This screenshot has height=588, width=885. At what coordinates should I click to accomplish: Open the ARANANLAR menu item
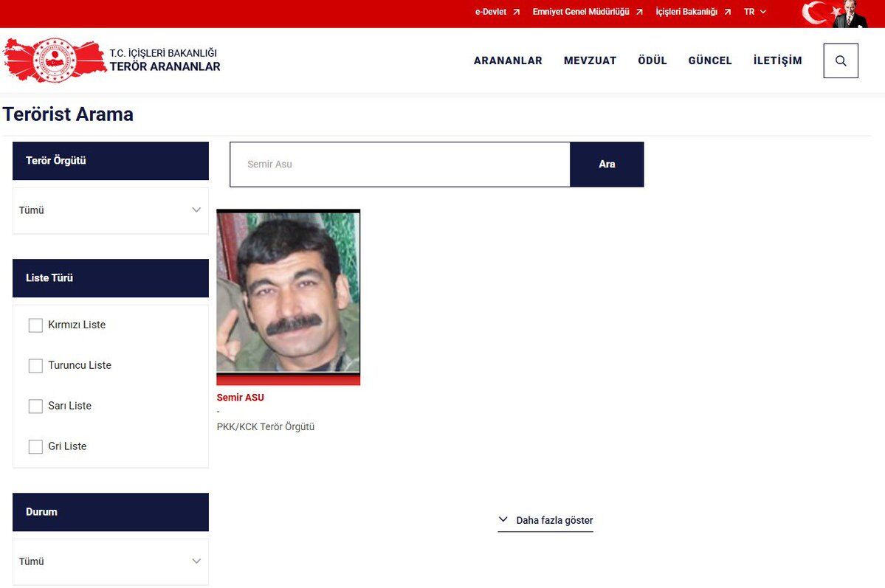click(508, 61)
